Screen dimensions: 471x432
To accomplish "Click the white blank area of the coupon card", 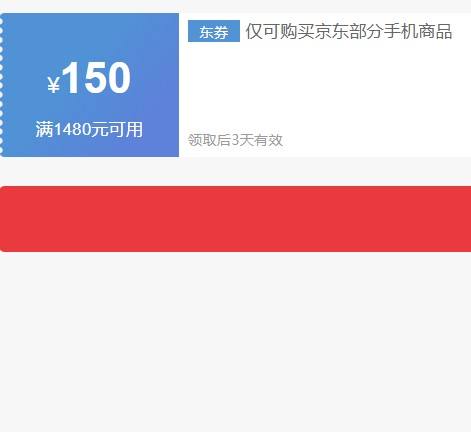I will click(325, 87).
